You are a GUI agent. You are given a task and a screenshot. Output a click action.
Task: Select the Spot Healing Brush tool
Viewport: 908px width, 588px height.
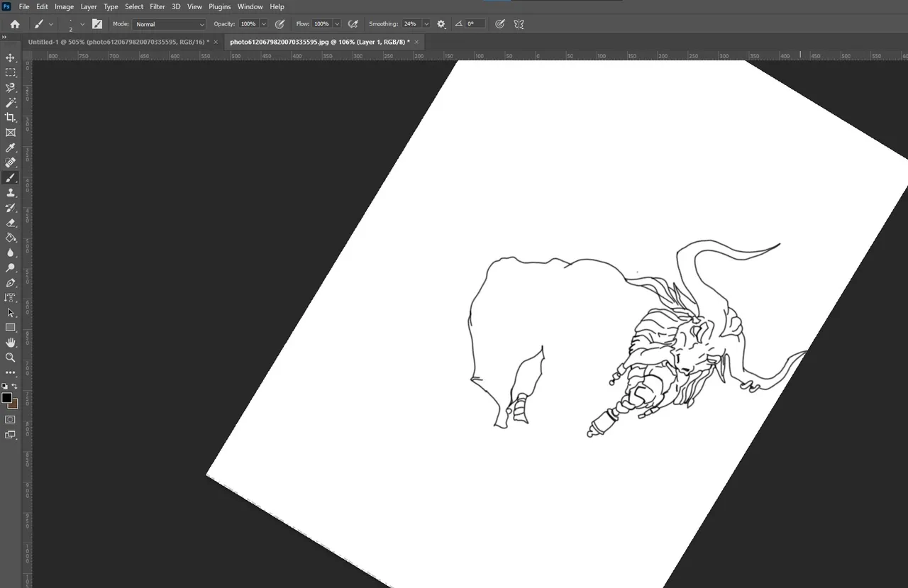click(10, 162)
